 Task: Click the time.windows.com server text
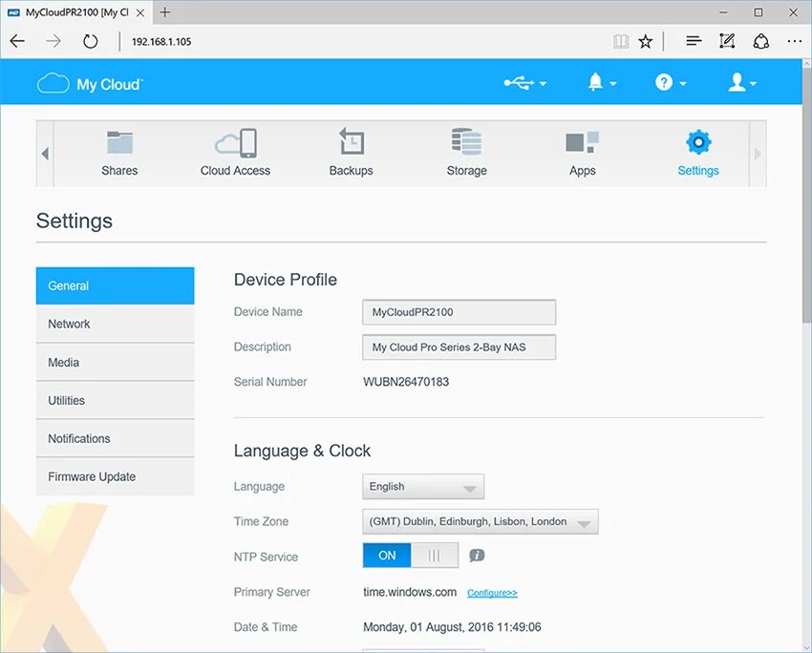click(410, 592)
